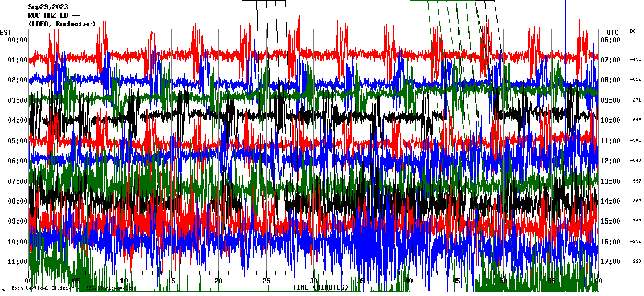The width and height of the screenshot is (644, 296).
Task: Select DC value -997
Action: pyautogui.click(x=635, y=181)
